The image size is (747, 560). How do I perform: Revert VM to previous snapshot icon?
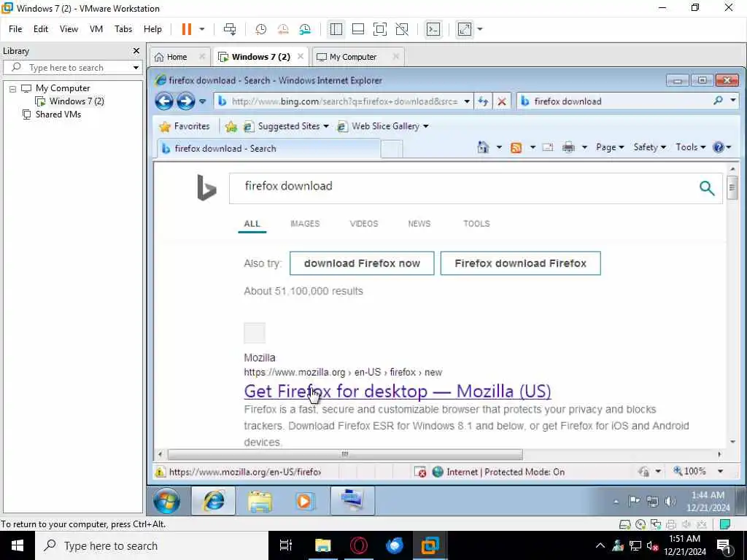click(x=283, y=29)
